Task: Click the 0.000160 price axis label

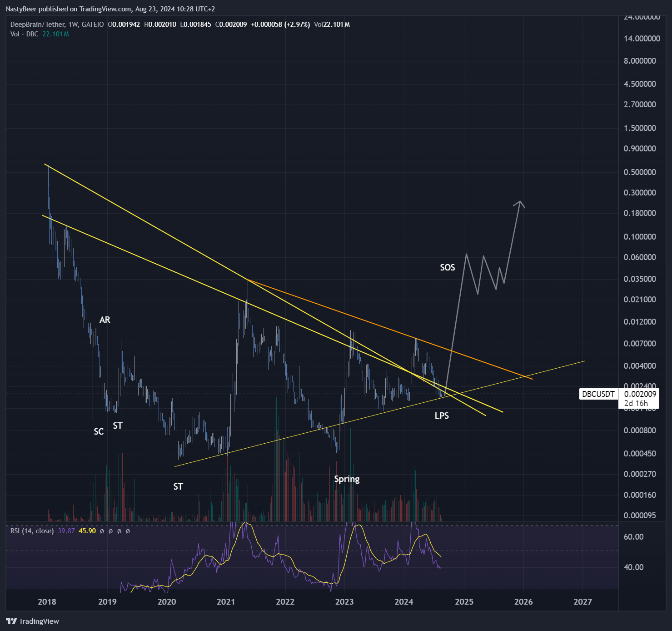Action: coord(640,495)
